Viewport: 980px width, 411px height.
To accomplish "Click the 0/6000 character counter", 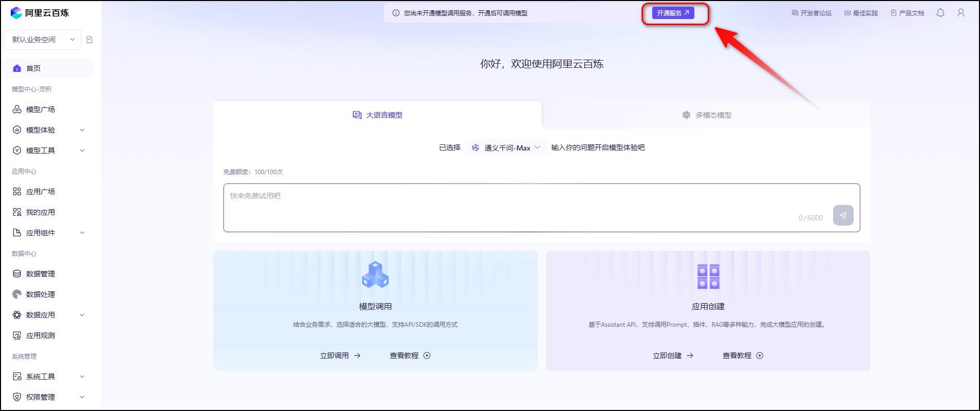I will 811,218.
